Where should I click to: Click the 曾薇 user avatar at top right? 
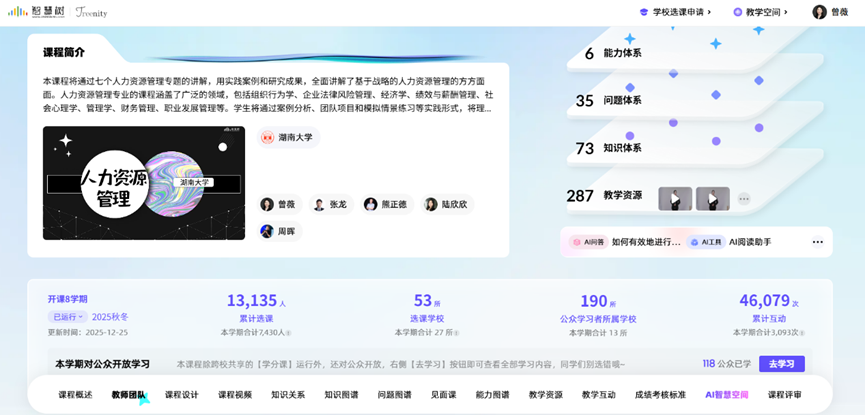pos(819,12)
